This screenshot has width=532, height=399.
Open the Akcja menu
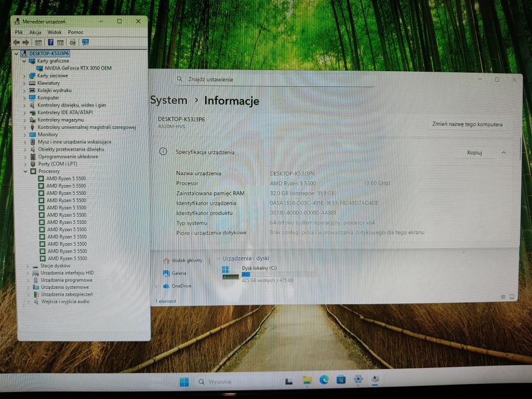(x=35, y=32)
